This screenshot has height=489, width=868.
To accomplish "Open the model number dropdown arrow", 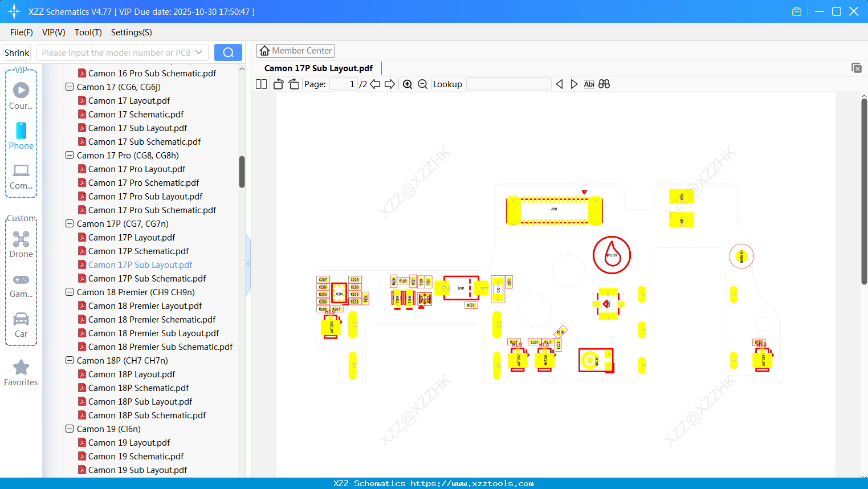I will (199, 52).
